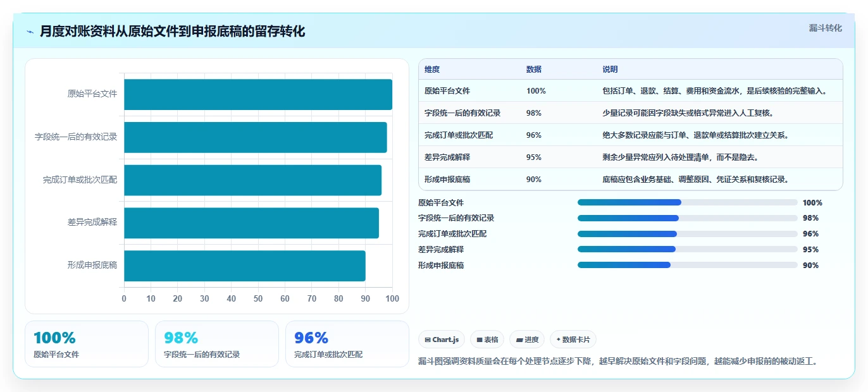Select the 进度 chip
The height and width of the screenshot is (392, 868).
tap(527, 340)
